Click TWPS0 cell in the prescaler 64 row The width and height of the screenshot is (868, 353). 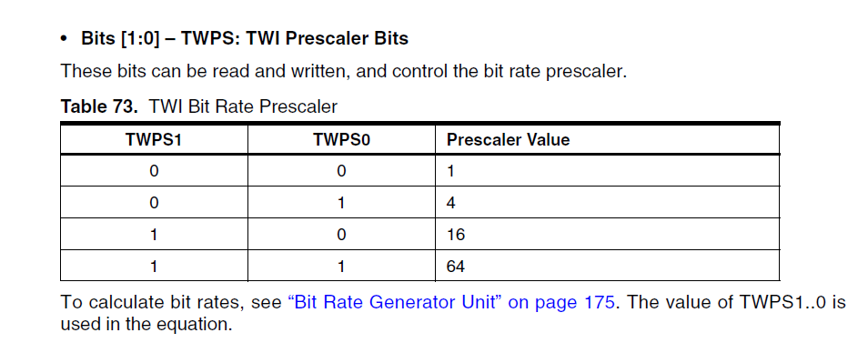(341, 266)
